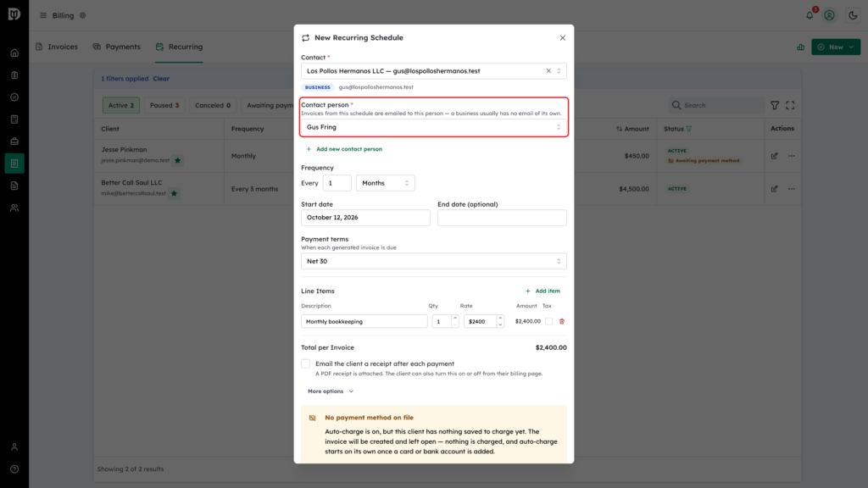Click the Rate field showing $2400

coord(480,321)
